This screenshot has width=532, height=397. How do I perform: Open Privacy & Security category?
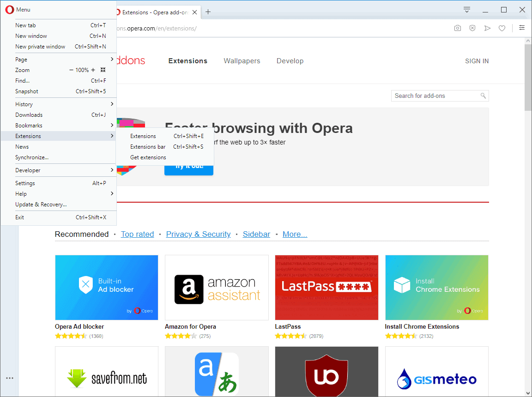point(198,234)
